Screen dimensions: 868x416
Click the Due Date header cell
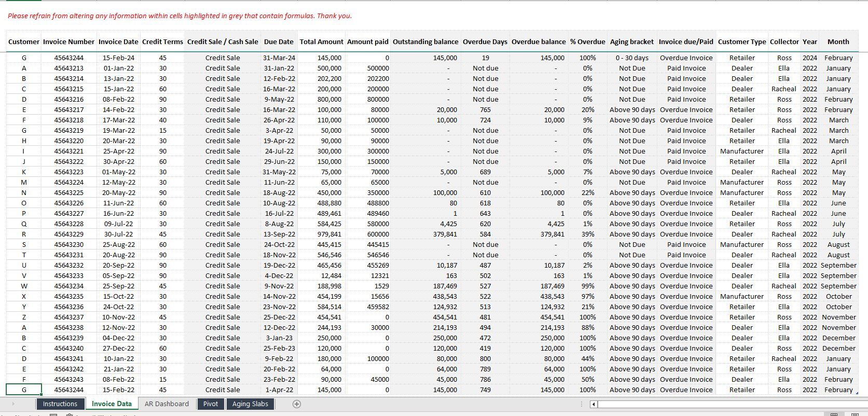pyautogui.click(x=279, y=41)
